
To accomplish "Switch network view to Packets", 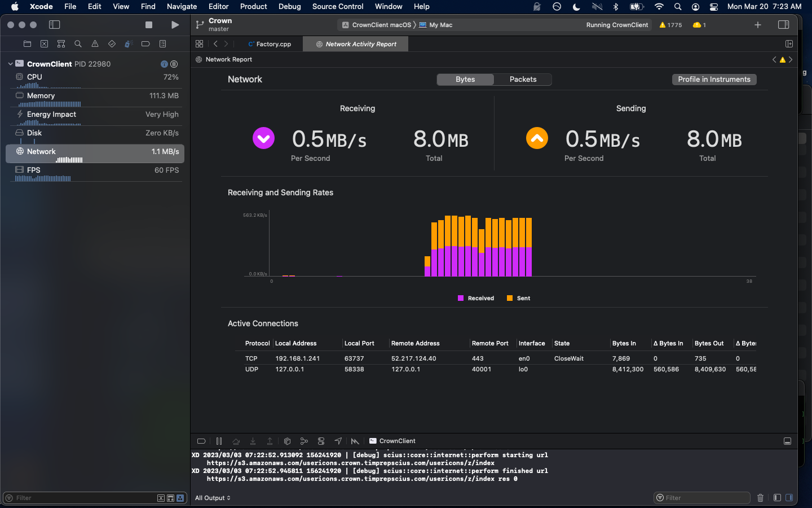I will tap(523, 80).
